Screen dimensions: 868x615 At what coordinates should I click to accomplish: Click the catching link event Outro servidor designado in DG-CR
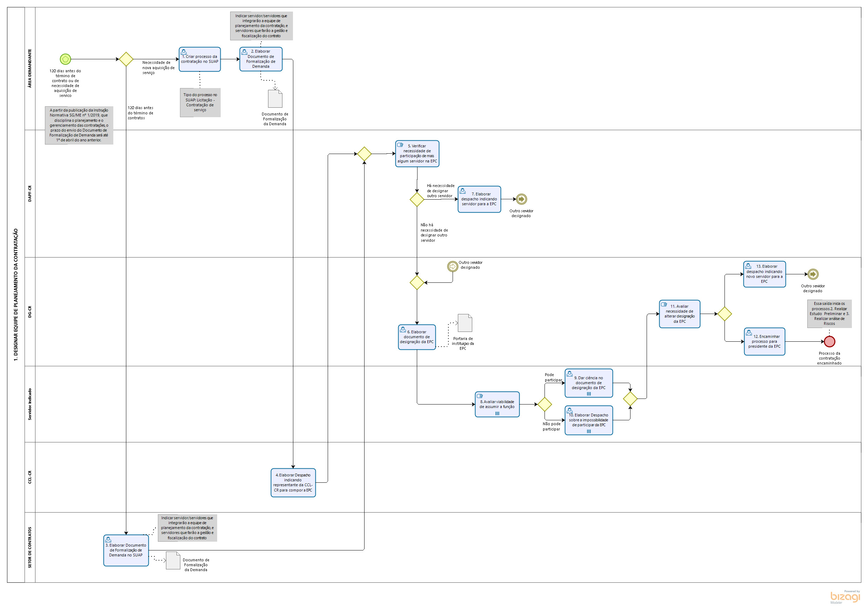(x=452, y=267)
